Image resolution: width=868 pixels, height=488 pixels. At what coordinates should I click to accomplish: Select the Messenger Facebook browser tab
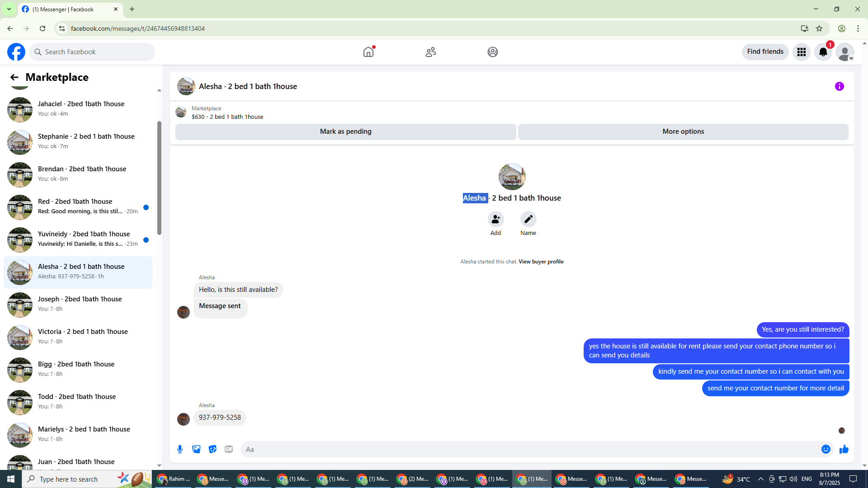tap(70, 9)
